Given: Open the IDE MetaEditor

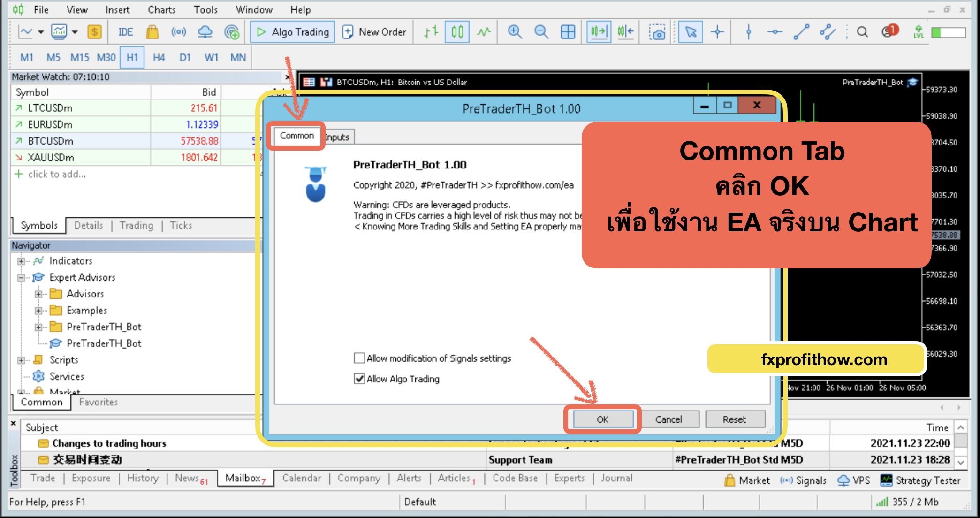Looking at the screenshot, I should coord(125,32).
